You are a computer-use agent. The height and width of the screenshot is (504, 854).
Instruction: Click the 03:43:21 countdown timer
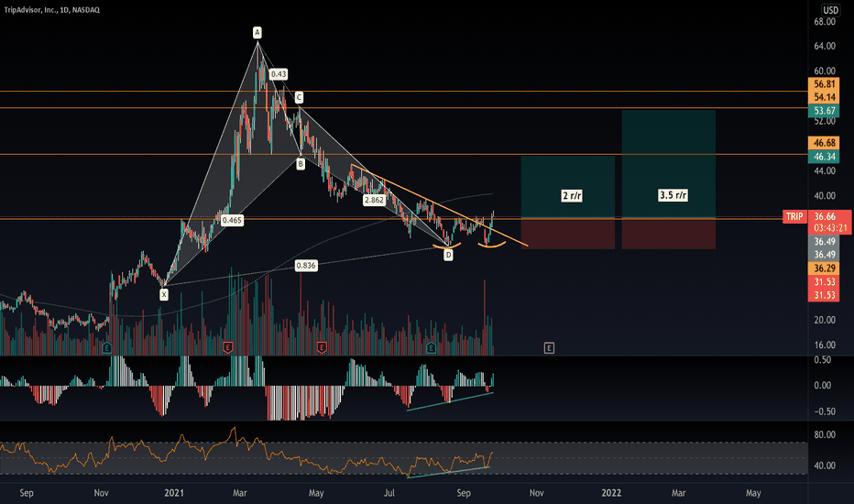830,228
